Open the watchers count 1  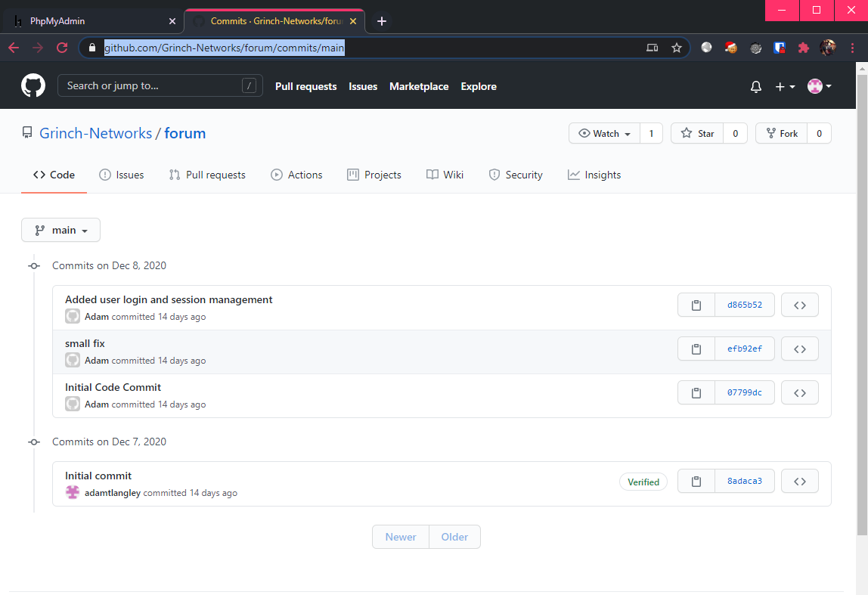651,133
